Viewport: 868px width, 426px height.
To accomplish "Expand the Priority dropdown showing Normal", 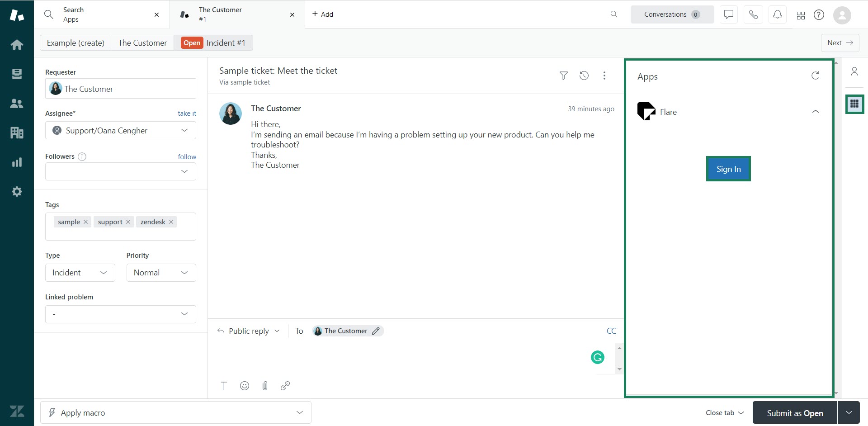I will click(x=161, y=273).
